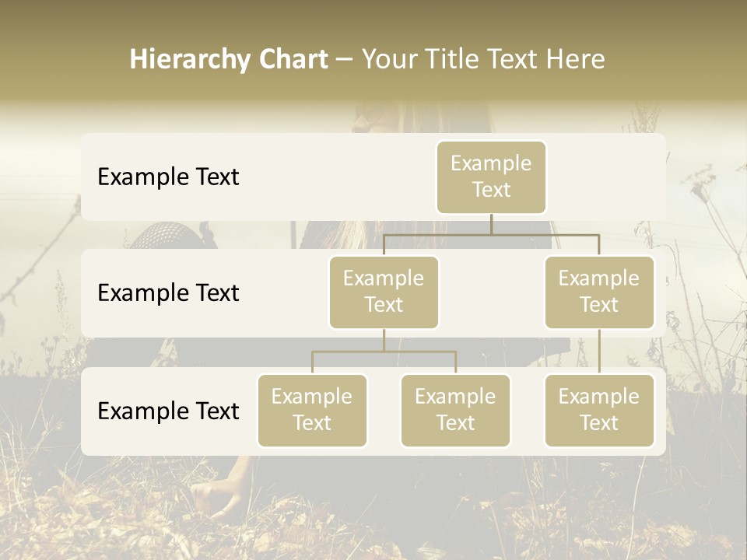Click the leftmost box in the bottom level

pyautogui.click(x=312, y=410)
